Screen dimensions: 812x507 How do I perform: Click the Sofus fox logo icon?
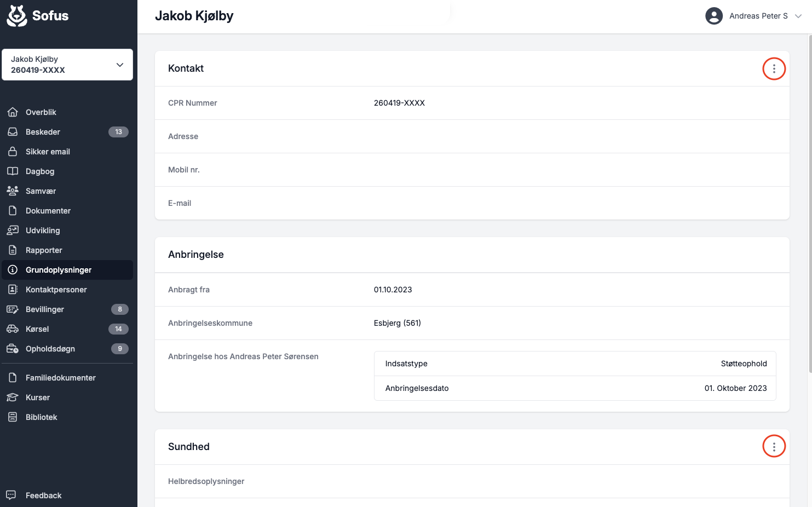[x=16, y=16]
